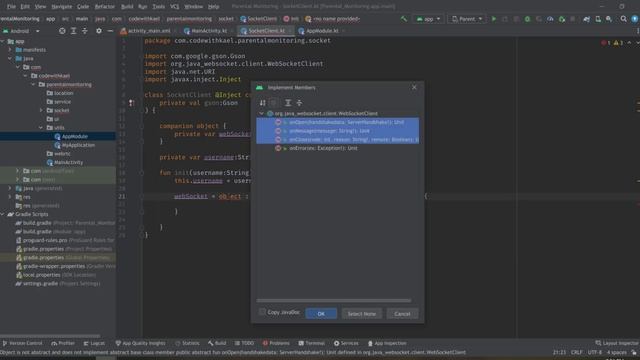Expand java (generated) folder
The width and height of the screenshot is (640, 360).
10,188
